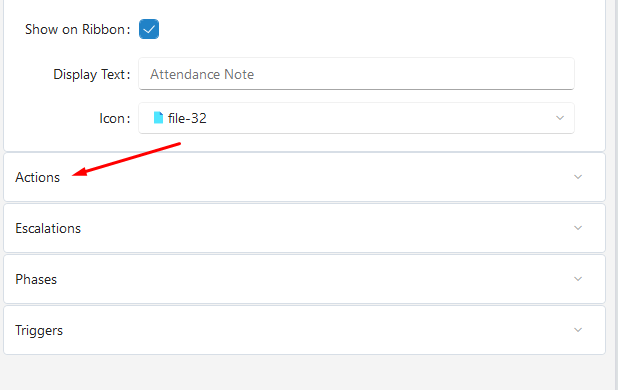Click empty gray area below Triggers panel
Screen dimensions: 618x390
click(x=304, y=373)
